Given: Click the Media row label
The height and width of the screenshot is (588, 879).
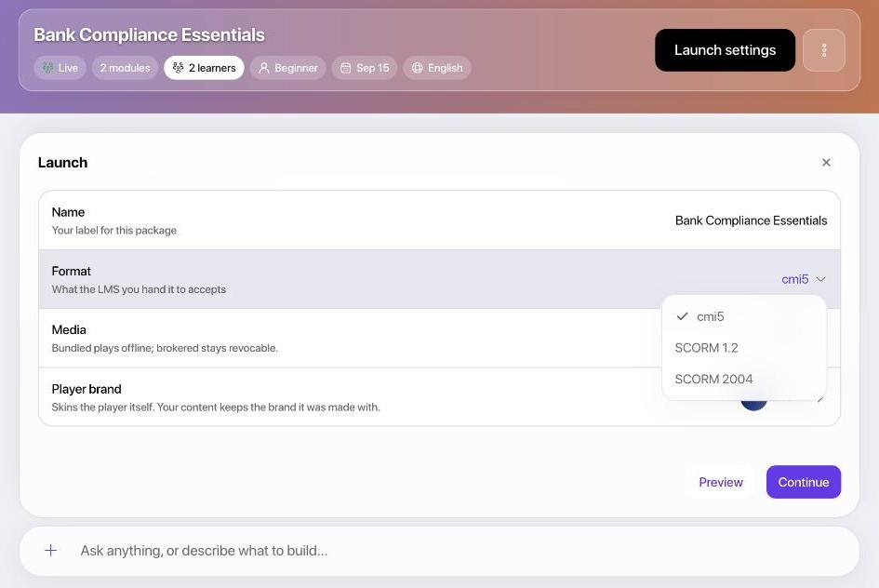Looking at the screenshot, I should [x=69, y=330].
